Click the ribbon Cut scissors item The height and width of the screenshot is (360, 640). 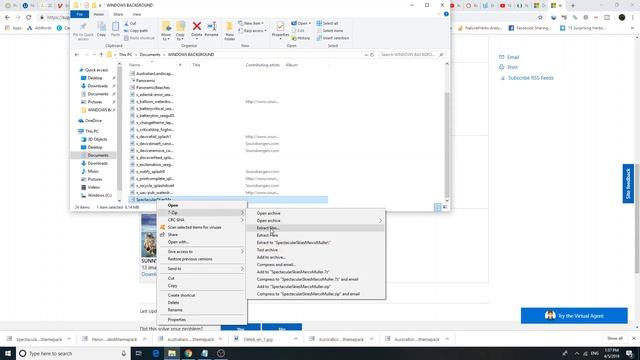click(x=130, y=23)
